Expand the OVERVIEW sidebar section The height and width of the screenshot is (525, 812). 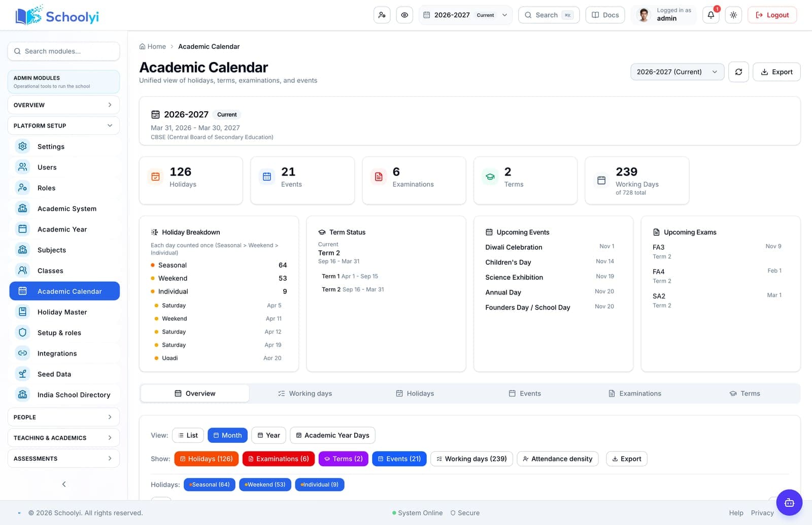pos(63,105)
